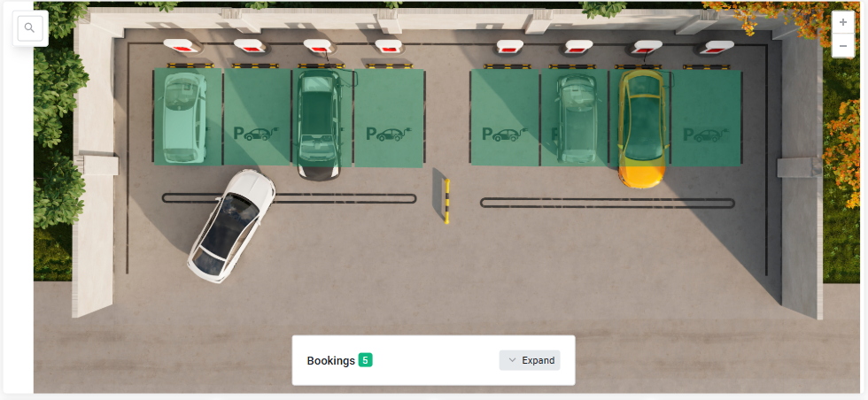Image resolution: width=868 pixels, height=400 pixels.
Task: Select the second empty EV parking spot
Action: pyautogui.click(x=258, y=117)
